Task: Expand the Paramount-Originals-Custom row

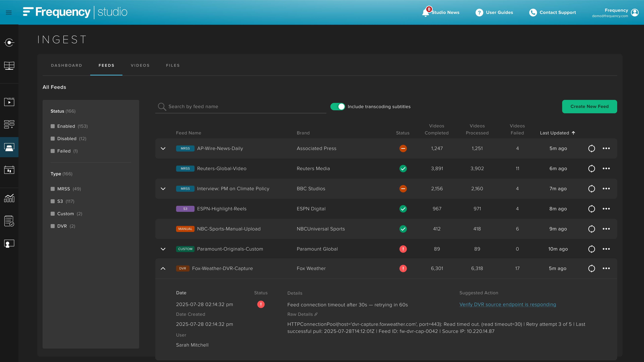Action: (163, 249)
